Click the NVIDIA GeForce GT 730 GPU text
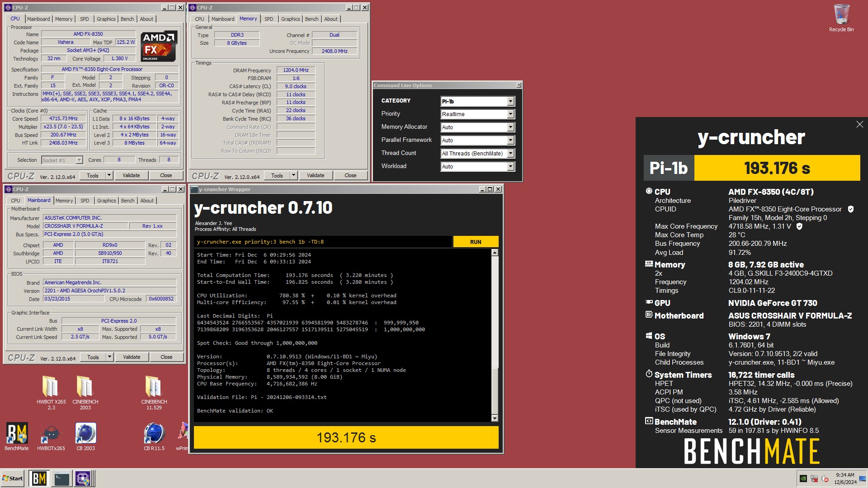This screenshot has width=868, height=488. (x=773, y=303)
